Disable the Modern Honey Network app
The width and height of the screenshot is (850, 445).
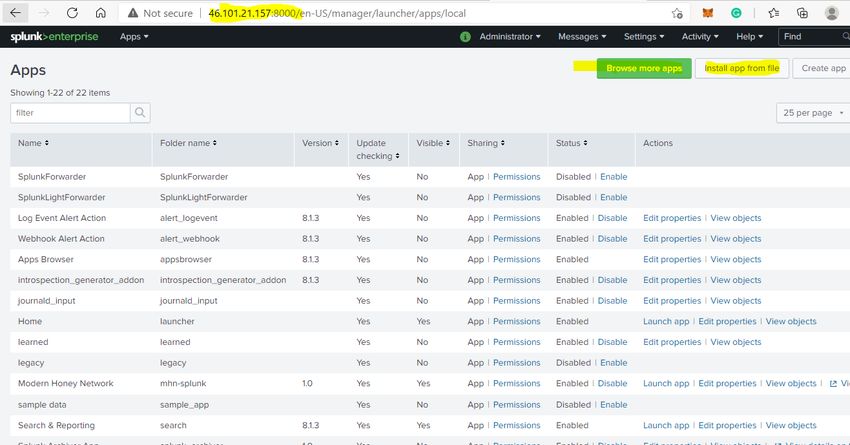(x=613, y=383)
